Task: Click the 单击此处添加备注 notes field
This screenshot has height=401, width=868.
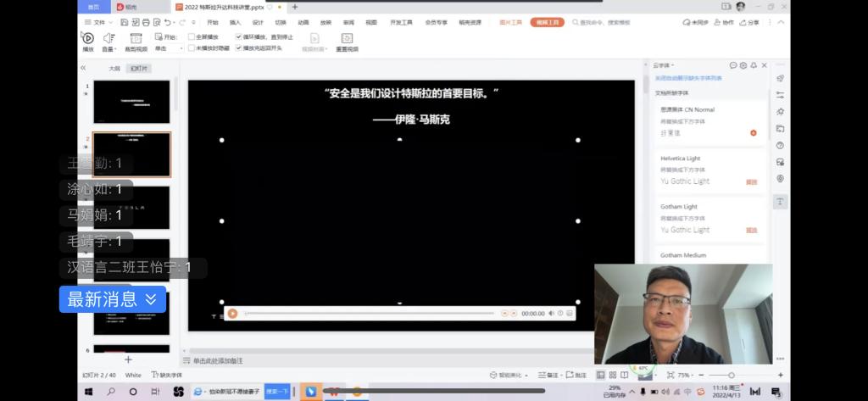Action: 218,360
